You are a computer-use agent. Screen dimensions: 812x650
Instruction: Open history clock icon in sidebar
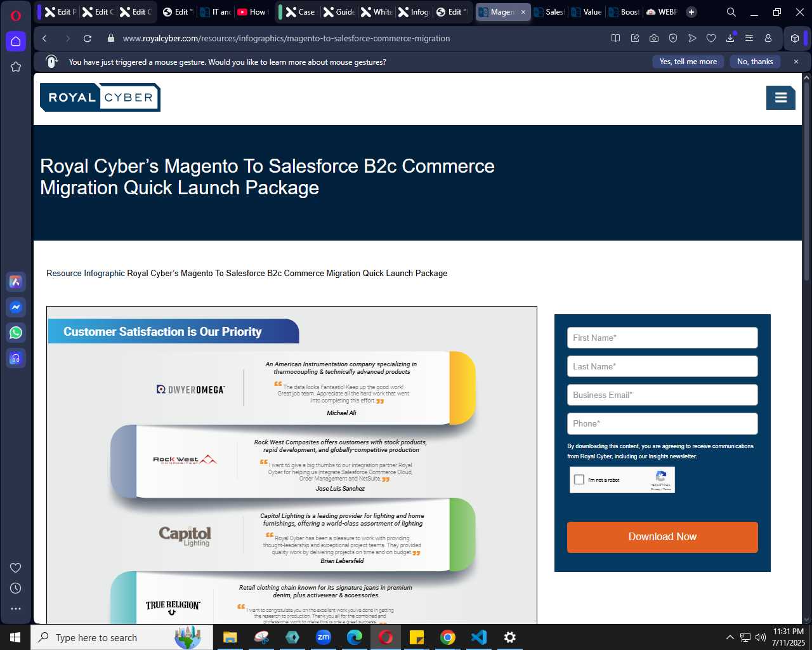[16, 588]
